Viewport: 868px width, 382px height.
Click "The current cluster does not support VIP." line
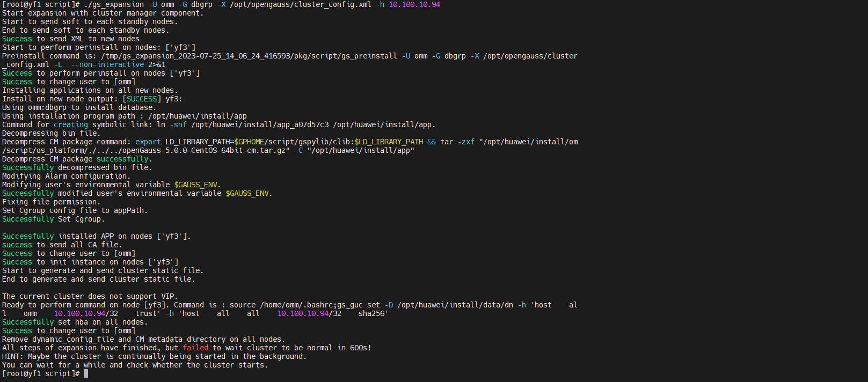click(90, 296)
